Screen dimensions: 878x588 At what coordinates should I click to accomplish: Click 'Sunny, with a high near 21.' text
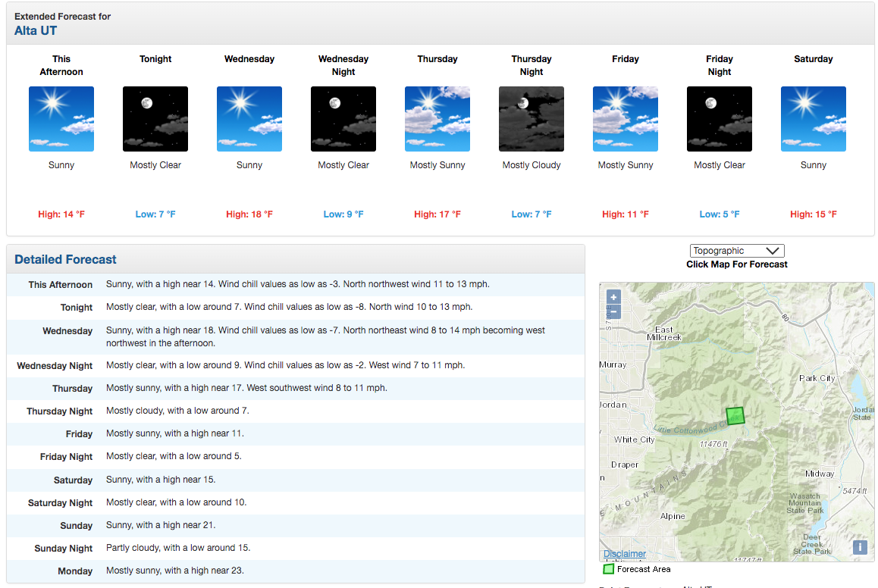(x=161, y=525)
